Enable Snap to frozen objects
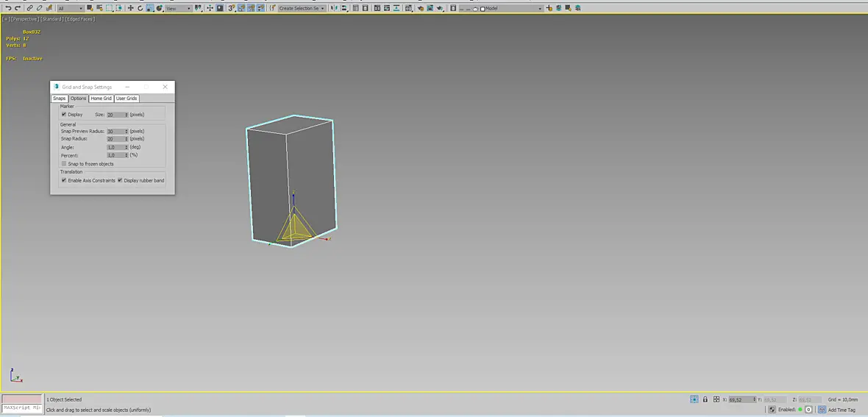Image resolution: width=868 pixels, height=417 pixels. pyautogui.click(x=64, y=164)
